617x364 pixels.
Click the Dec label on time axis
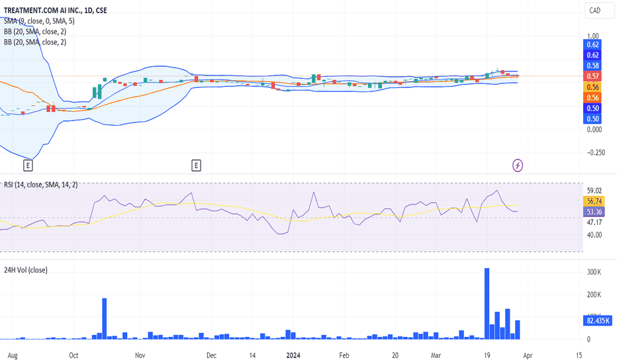(211, 355)
